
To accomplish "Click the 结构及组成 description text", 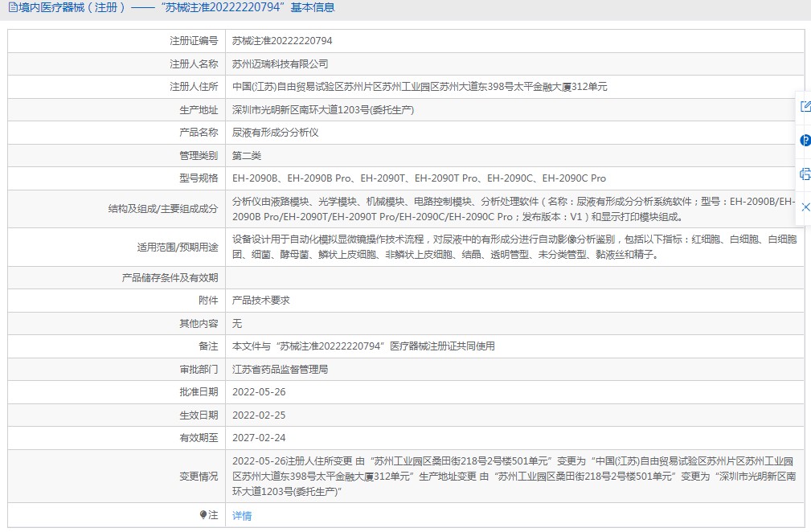I will click(513, 209).
